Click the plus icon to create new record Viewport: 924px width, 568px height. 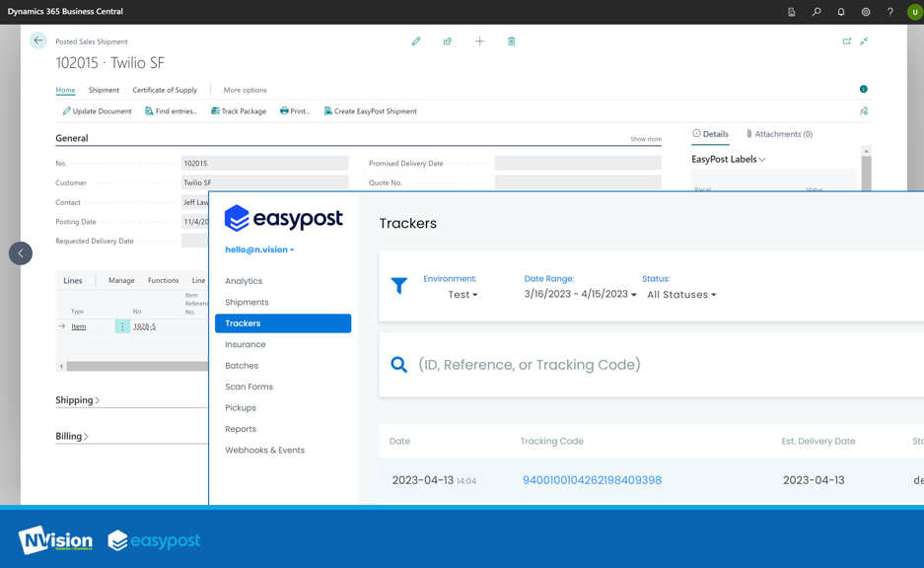pos(479,41)
